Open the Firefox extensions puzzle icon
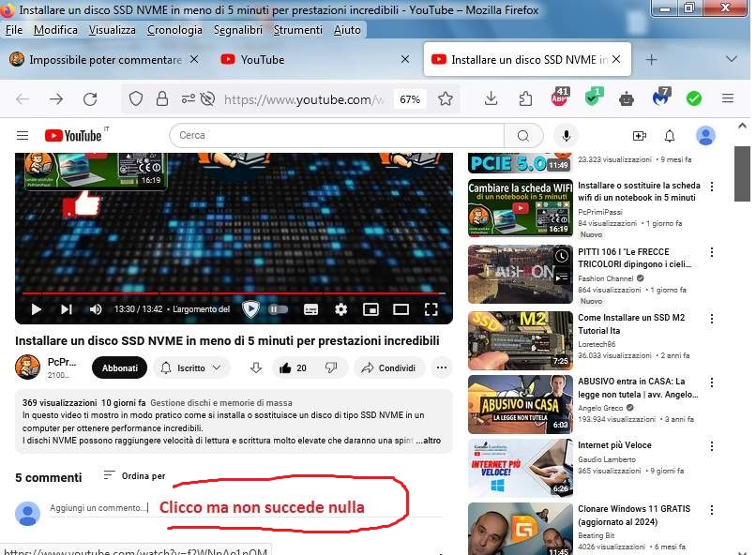The image size is (756, 555). coord(525,99)
